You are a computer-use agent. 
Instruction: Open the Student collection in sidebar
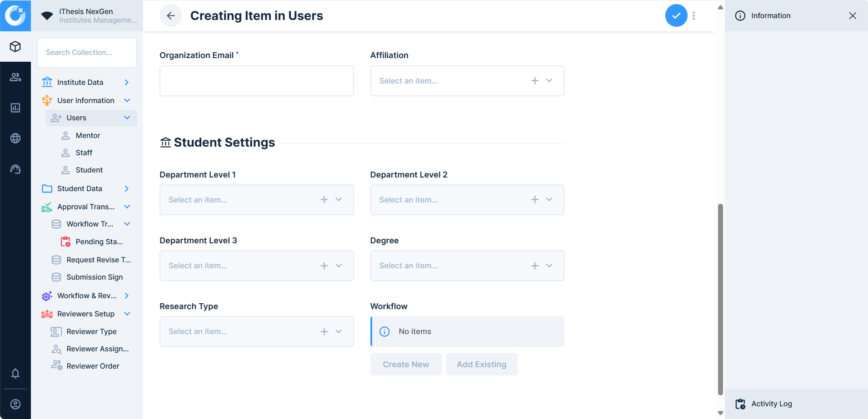point(89,170)
